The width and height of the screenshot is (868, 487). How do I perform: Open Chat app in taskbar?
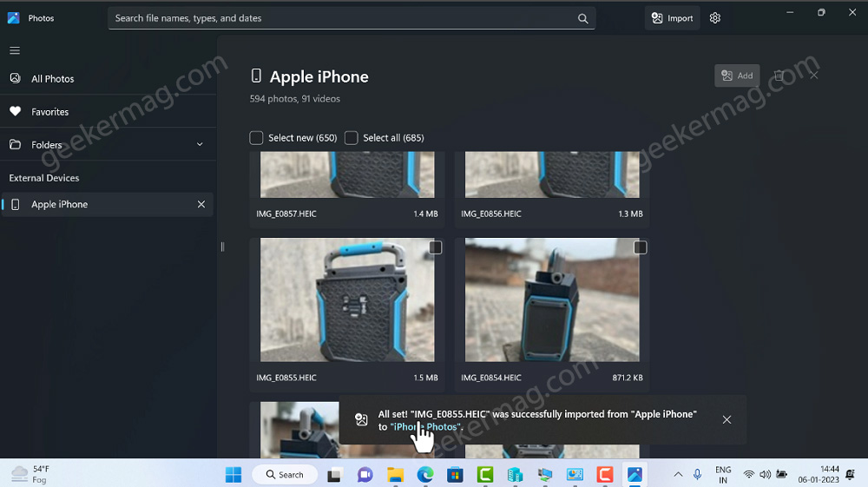(365, 475)
